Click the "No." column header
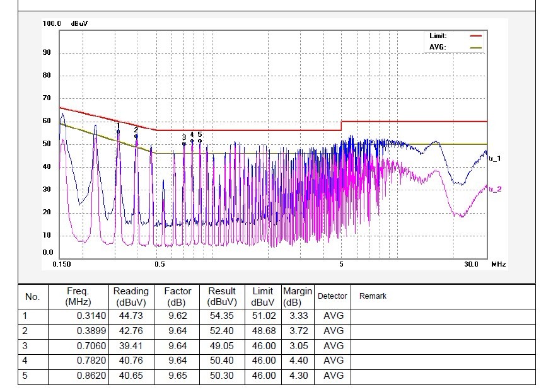This screenshot has height=392, width=558. pyautogui.click(x=33, y=297)
